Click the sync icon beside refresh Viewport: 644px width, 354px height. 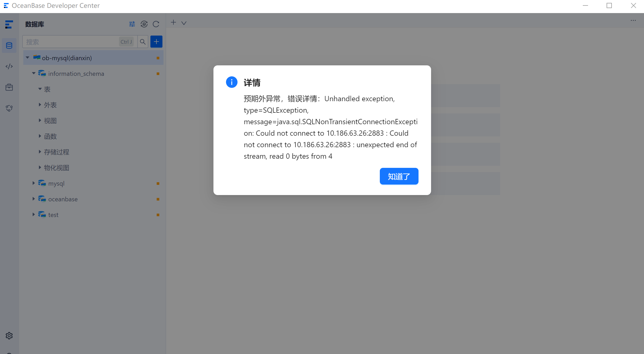tap(144, 24)
